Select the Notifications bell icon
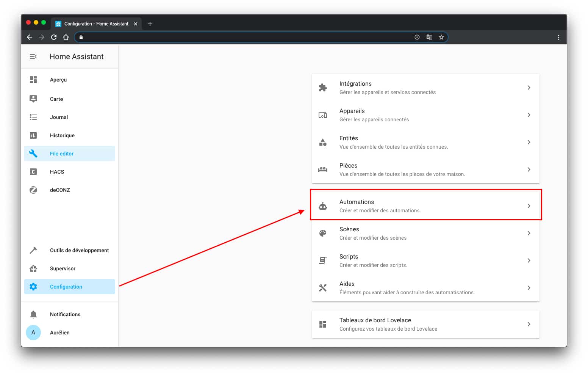The image size is (588, 375). [33, 314]
